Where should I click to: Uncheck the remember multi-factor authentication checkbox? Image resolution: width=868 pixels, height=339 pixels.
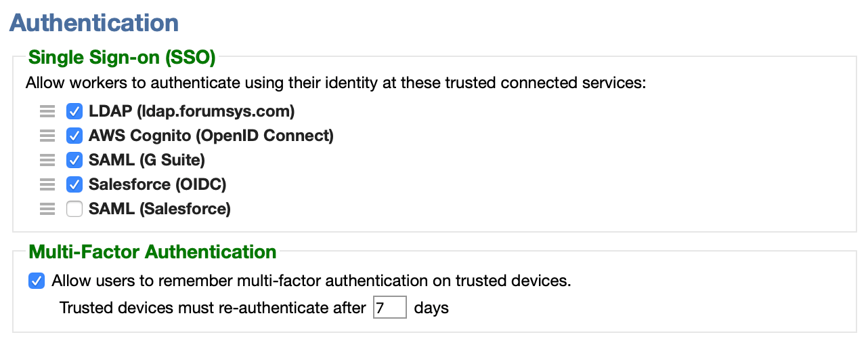click(37, 281)
